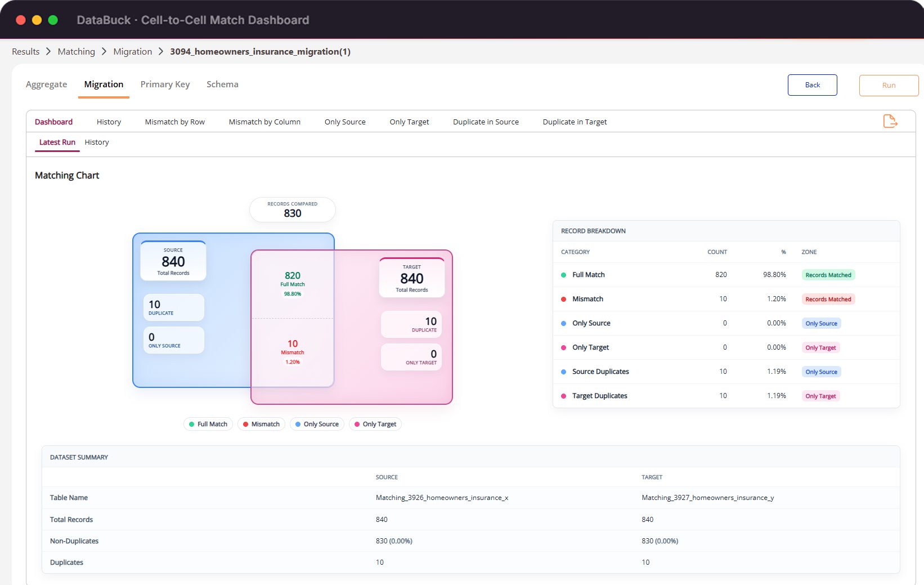The width and height of the screenshot is (924, 585).
Task: Click the 0 Only Target card
Action: [411, 357]
